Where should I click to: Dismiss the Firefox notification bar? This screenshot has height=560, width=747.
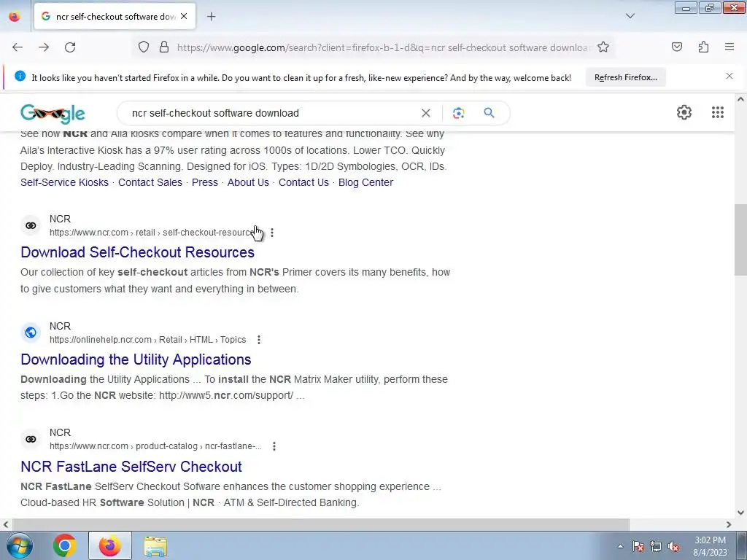729,76
